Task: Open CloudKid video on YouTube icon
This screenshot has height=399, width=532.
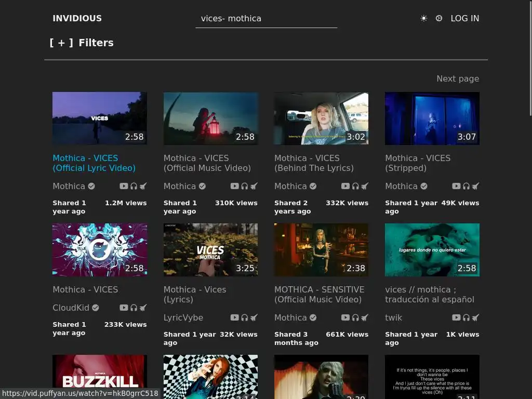Action: tap(124, 308)
